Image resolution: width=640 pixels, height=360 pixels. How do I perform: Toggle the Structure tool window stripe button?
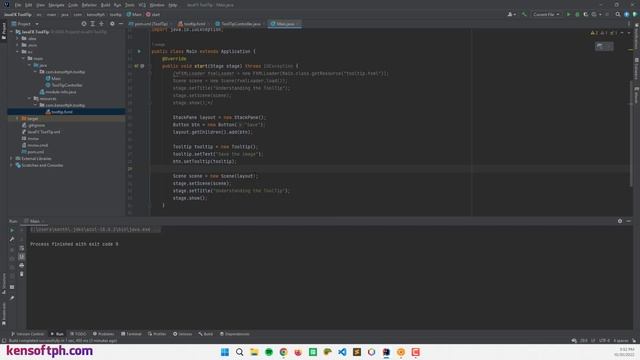(4, 283)
